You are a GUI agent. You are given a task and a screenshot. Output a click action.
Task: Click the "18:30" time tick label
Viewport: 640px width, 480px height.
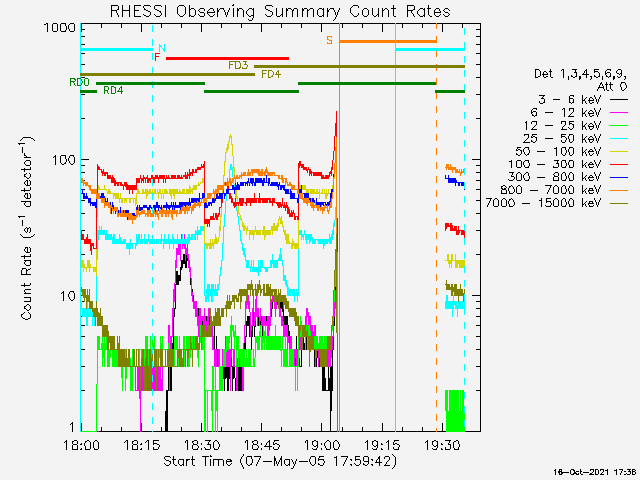[x=202, y=445]
